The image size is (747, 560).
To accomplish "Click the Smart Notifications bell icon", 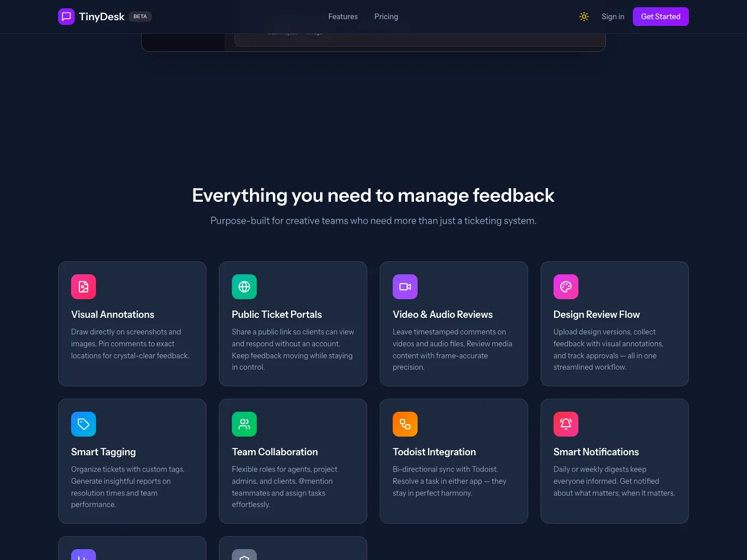I will pos(566,424).
